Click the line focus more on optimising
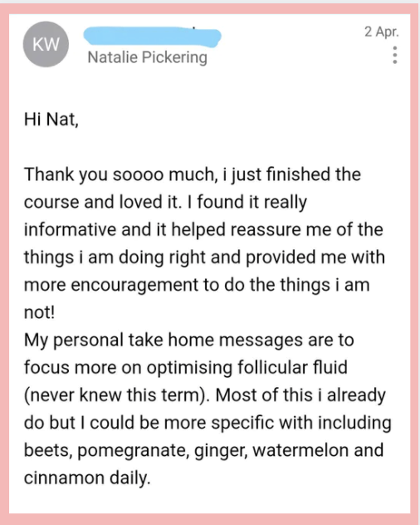Screen dimensions: 420x525 186,368
